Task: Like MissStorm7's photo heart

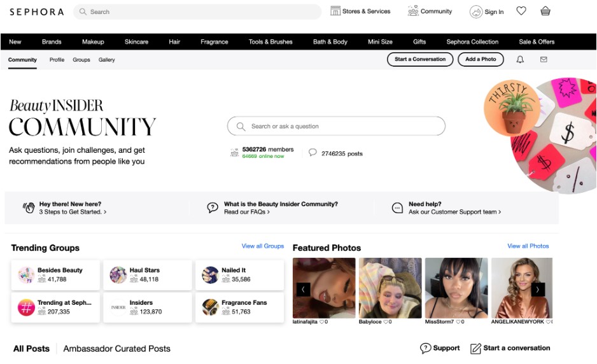Action: [x=458, y=322]
